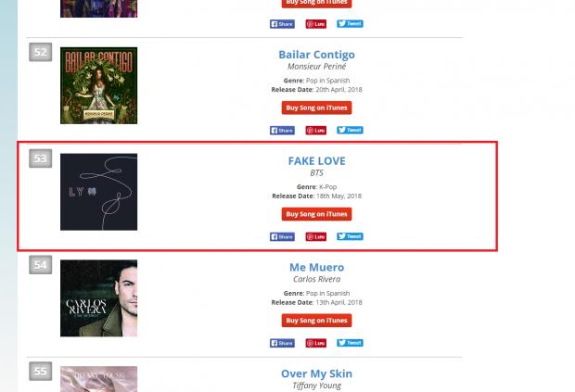Buy Me Muero on iTunes
This screenshot has height=392, width=575.
[316, 321]
